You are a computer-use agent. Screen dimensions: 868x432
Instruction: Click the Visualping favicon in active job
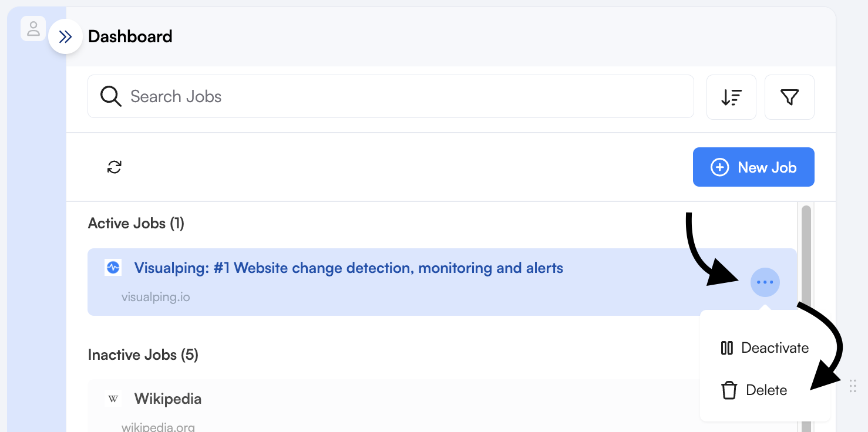(x=113, y=268)
